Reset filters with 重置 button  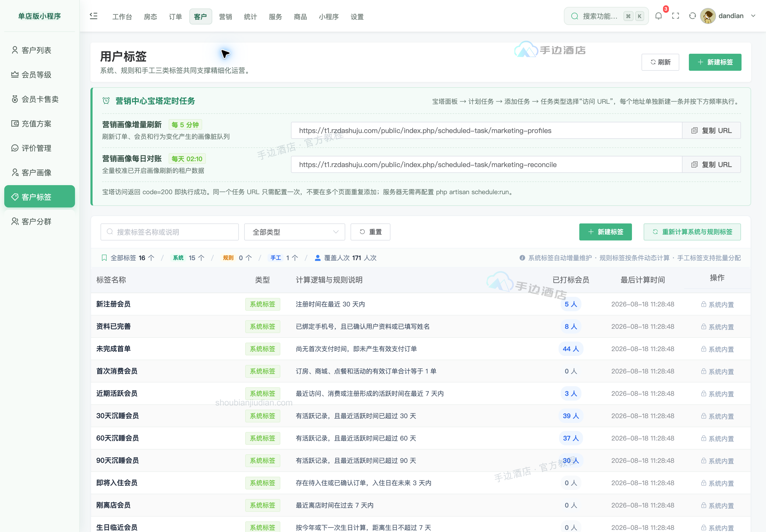370,232
